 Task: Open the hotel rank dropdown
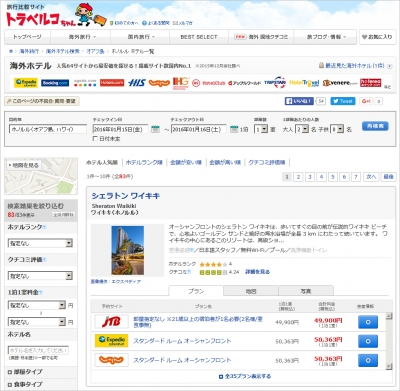coord(40,243)
